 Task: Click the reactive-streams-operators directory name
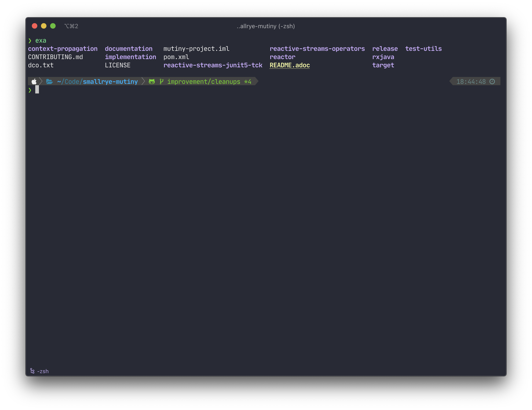pyautogui.click(x=317, y=49)
